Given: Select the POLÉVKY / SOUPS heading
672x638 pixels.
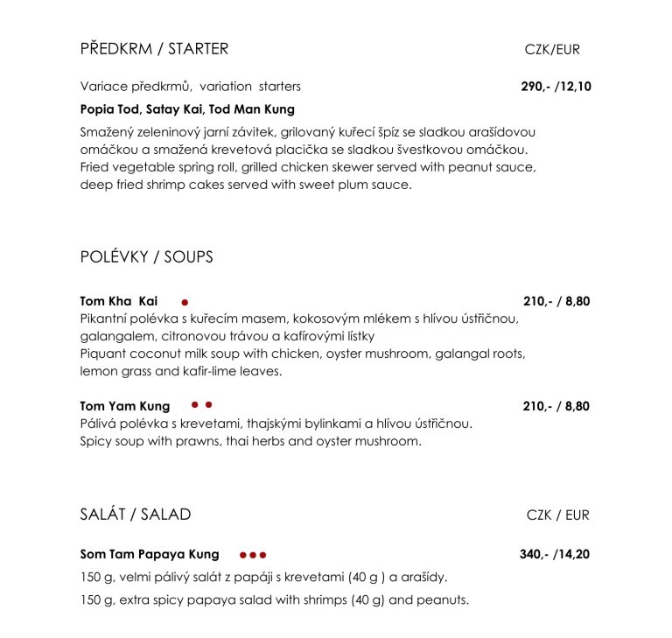Looking at the screenshot, I should [x=146, y=257].
